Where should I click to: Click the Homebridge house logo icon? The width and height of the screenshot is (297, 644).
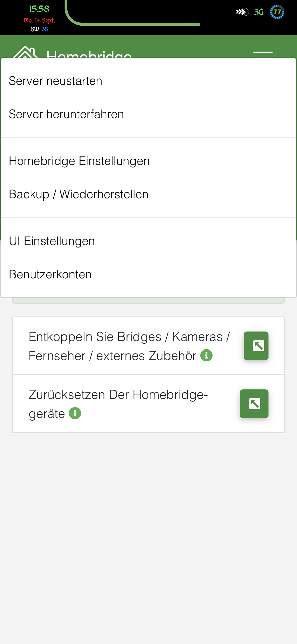(25, 52)
